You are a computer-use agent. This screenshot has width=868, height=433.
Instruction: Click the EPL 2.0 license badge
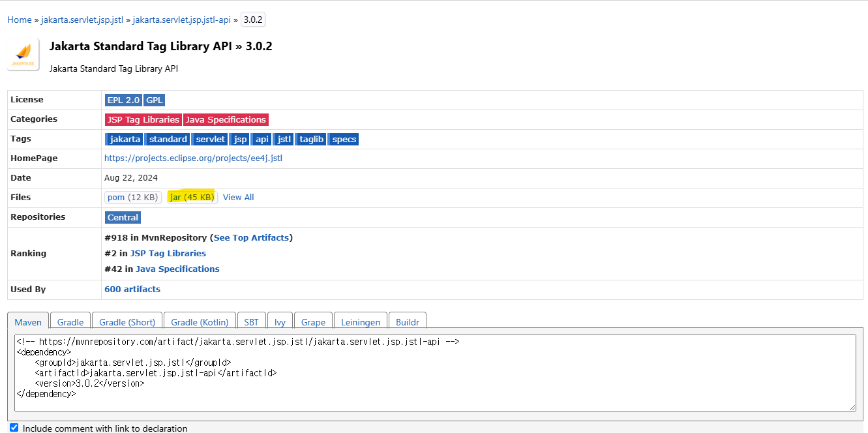click(123, 100)
